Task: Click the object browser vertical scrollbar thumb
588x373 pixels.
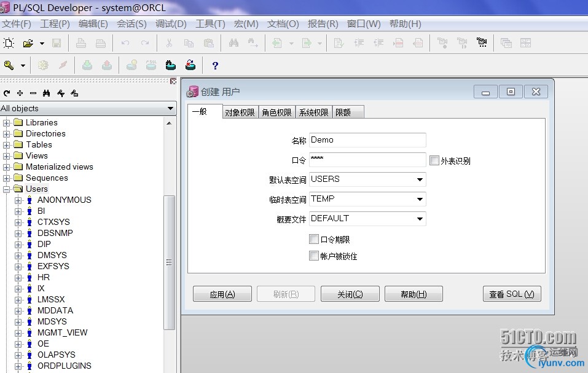Action: click(x=169, y=262)
